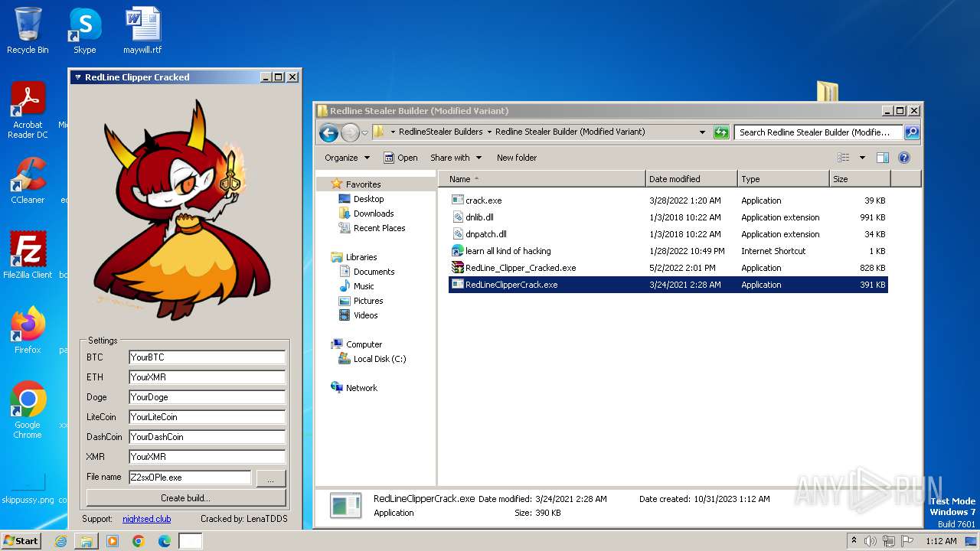980x551 pixels.
Task: Open Downloads in navigation pane
Action: (374, 214)
